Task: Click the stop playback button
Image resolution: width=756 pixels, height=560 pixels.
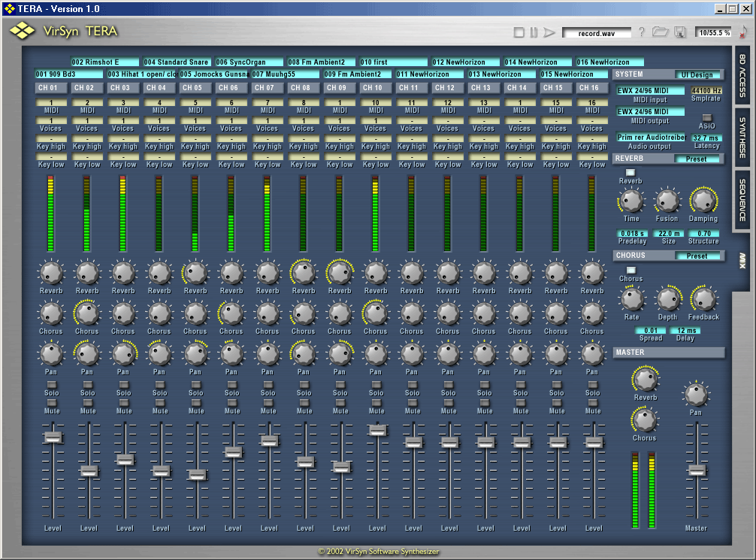Action: pos(519,32)
